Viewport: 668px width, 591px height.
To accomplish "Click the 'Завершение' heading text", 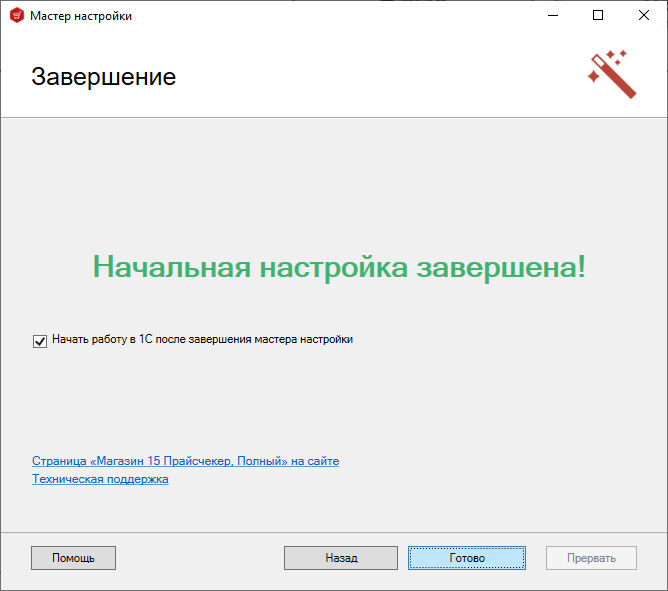I will point(104,77).
